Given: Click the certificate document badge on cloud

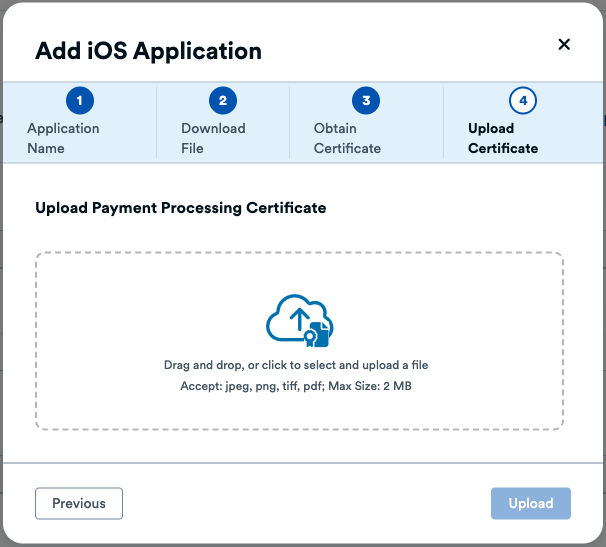Looking at the screenshot, I should click(x=320, y=333).
